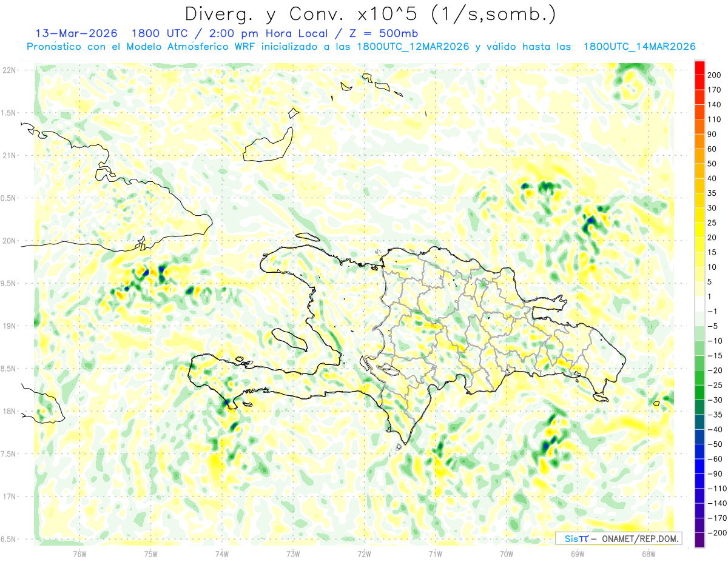Pick the dark purple colorbar segment below -200
This screenshot has height=562, width=728.
pyautogui.click(x=699, y=540)
